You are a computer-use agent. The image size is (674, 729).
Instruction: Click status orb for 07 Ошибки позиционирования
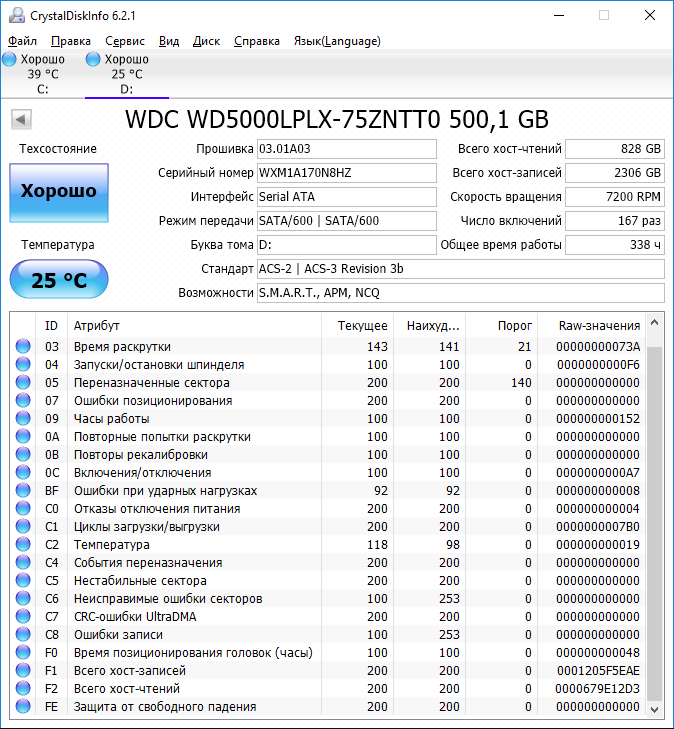23,400
